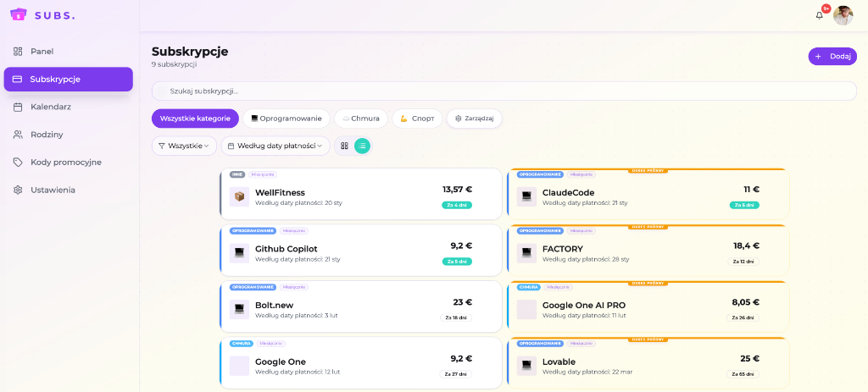Image resolution: width=868 pixels, height=392 pixels.
Task: Click the Subskrypcje card icon in sidebar
Action: pyautogui.click(x=17, y=79)
